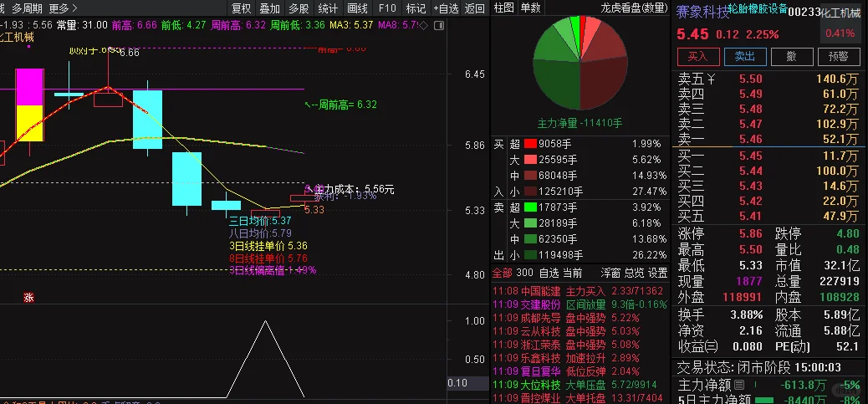868x404 pixels.
Task: Expand the 更多 menu
Action: [63, 8]
